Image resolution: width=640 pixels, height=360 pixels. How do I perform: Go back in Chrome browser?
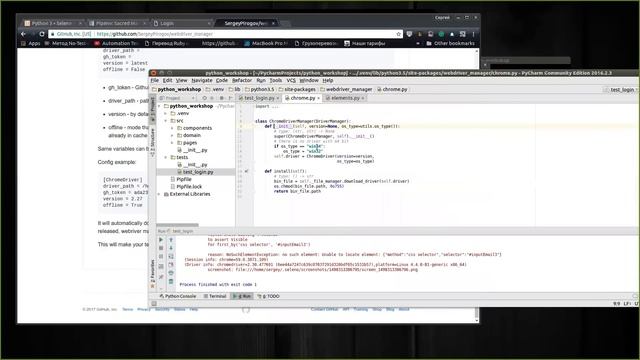24,34
